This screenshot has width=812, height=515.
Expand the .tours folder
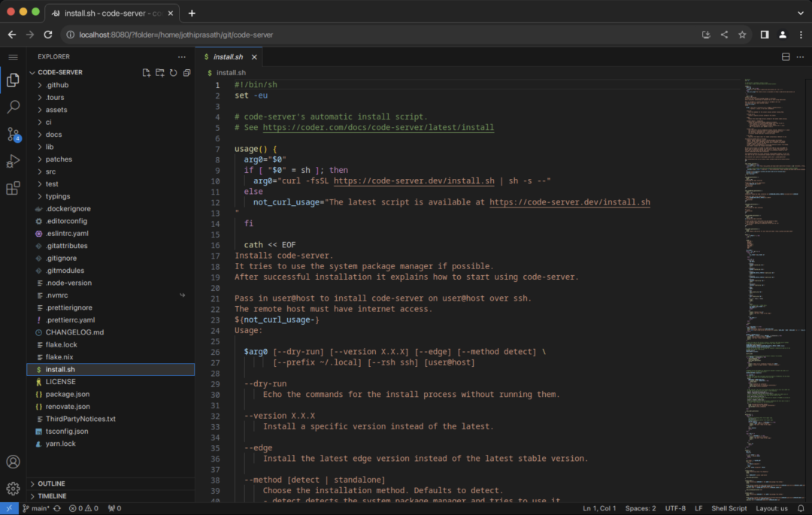click(111, 97)
